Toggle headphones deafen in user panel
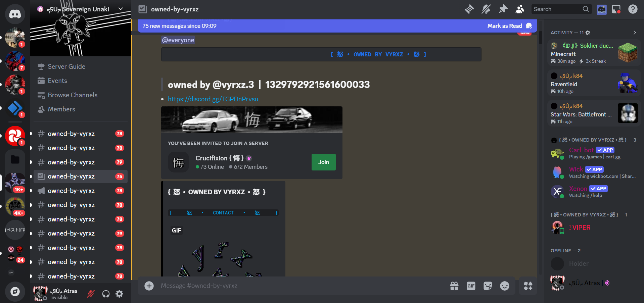The width and height of the screenshot is (644, 303). click(106, 294)
